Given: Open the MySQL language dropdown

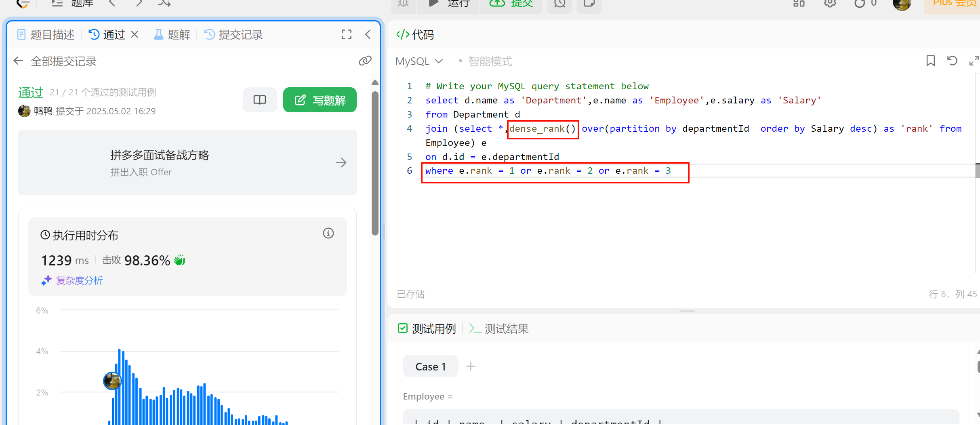Looking at the screenshot, I should [x=419, y=61].
